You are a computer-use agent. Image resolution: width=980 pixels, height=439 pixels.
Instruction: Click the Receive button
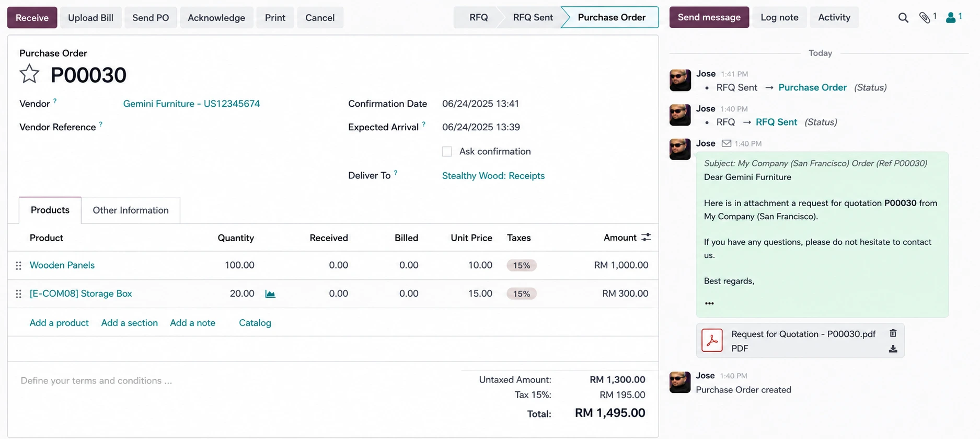click(32, 18)
